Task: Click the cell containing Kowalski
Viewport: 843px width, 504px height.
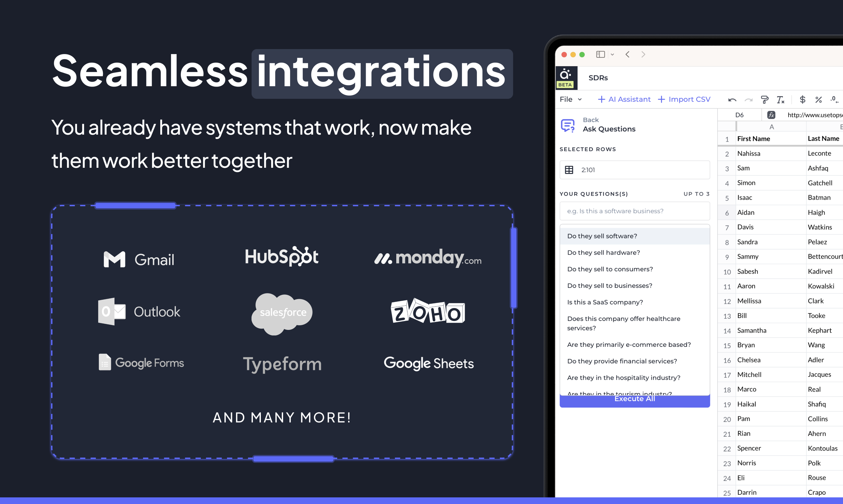Action: tap(825, 286)
